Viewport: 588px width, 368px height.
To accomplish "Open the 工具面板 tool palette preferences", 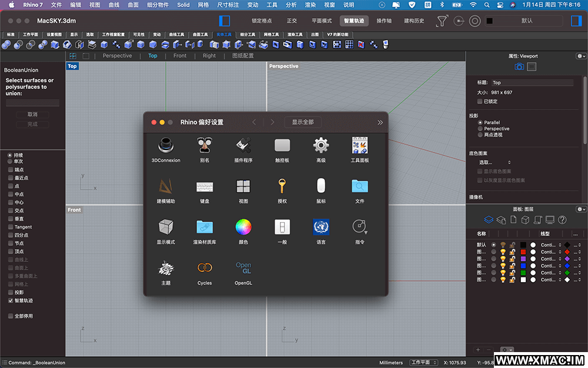I will [x=360, y=150].
